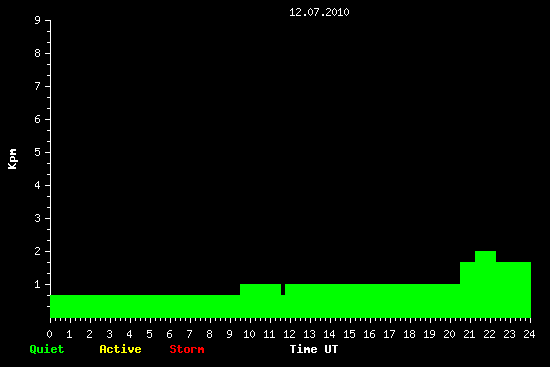Click hour 18 on the time axis
The image size is (550, 367).
(x=409, y=334)
